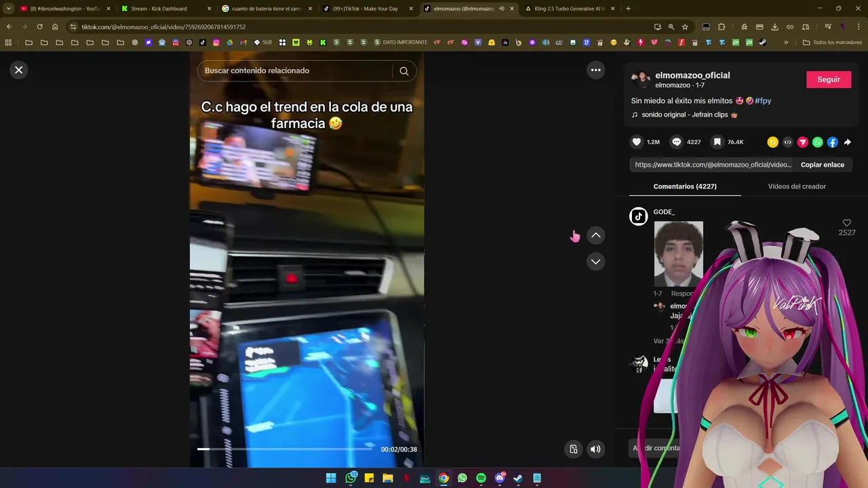
Task: Click the address bar URL
Action: tap(163, 26)
